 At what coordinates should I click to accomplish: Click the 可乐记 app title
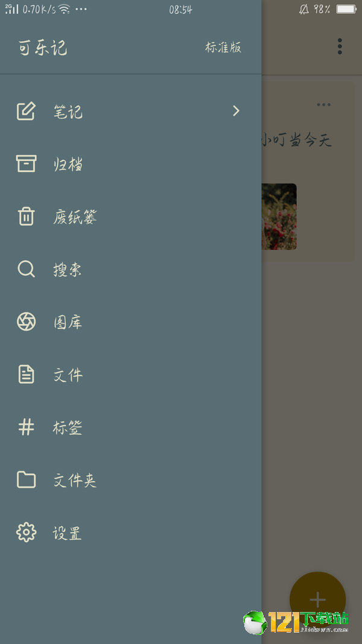click(x=43, y=48)
